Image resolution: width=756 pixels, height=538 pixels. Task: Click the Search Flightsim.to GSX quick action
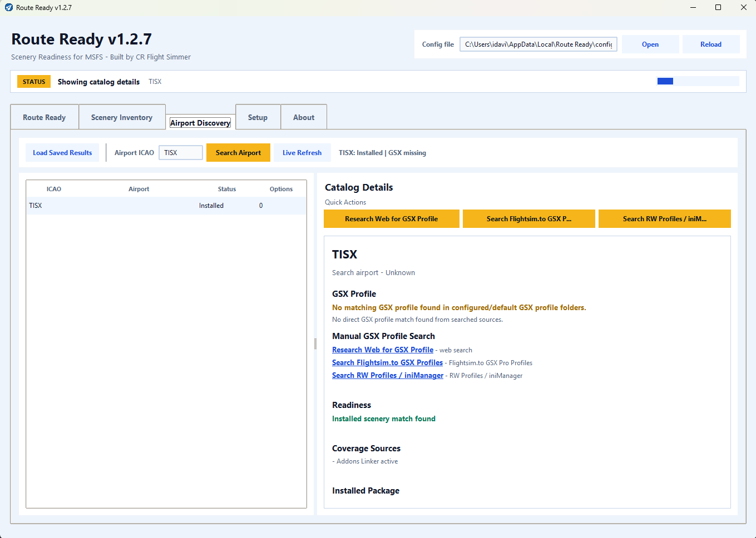(529, 219)
